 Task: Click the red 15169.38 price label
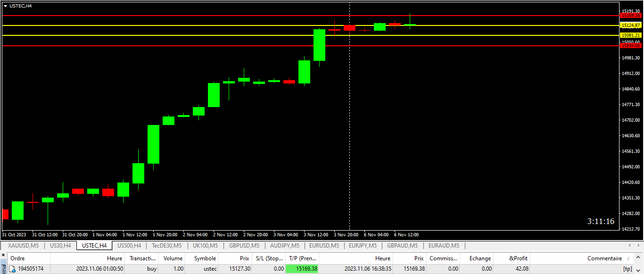[x=630, y=16]
